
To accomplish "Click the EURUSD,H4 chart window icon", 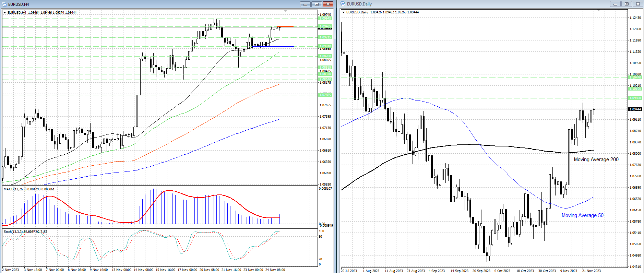I will [x=5, y=4].
